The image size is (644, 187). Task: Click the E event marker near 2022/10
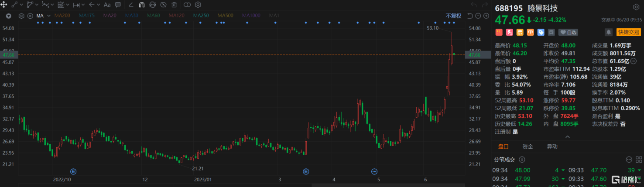pyautogui.click(x=73, y=171)
